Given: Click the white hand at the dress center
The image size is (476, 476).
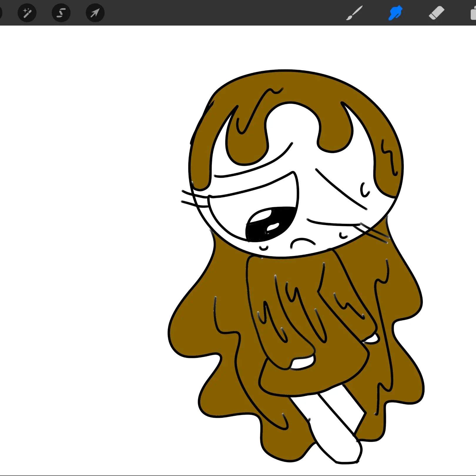Looking at the screenshot, I should point(303,363).
